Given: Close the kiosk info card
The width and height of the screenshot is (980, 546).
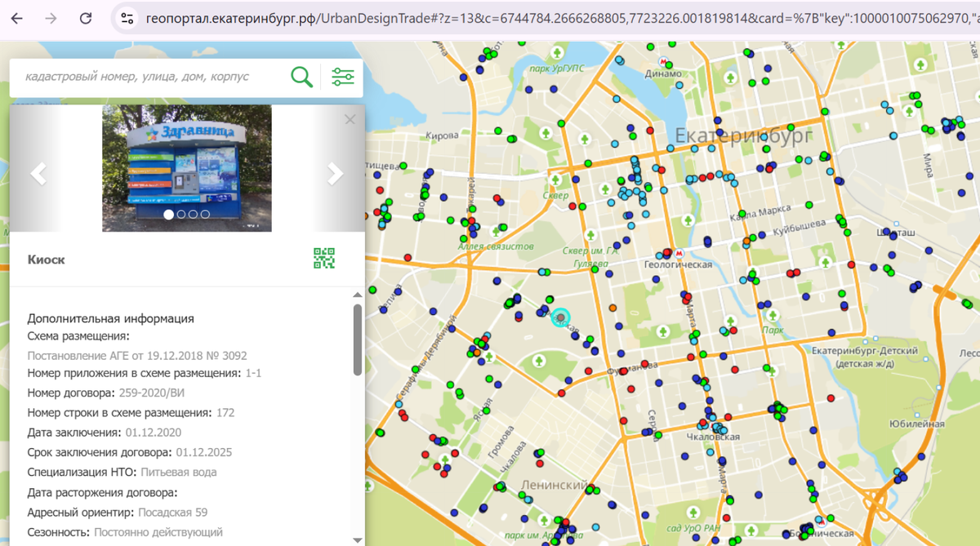Looking at the screenshot, I should click(x=350, y=119).
